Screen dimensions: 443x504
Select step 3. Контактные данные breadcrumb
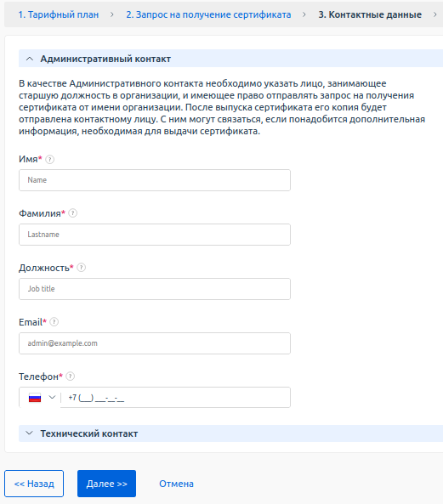click(x=370, y=14)
